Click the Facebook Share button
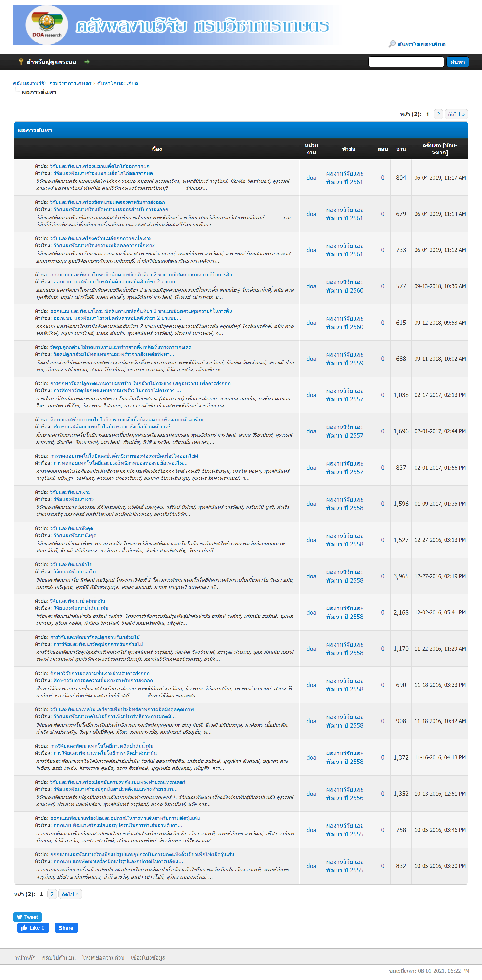Image resolution: width=482 pixels, height=980 pixels. pos(66,928)
